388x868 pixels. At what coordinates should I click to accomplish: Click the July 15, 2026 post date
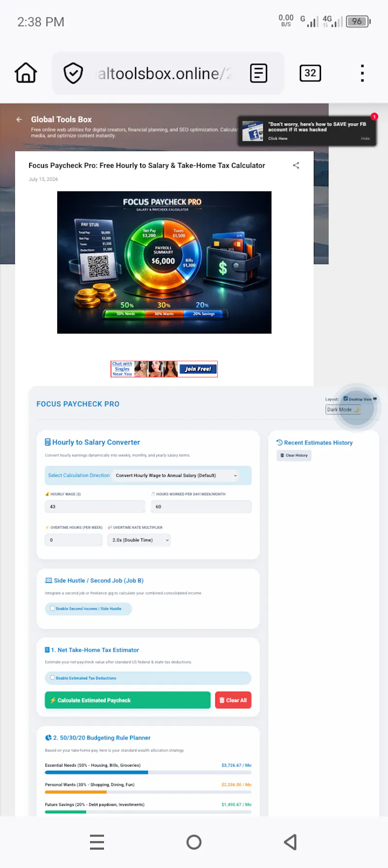pos(43,179)
